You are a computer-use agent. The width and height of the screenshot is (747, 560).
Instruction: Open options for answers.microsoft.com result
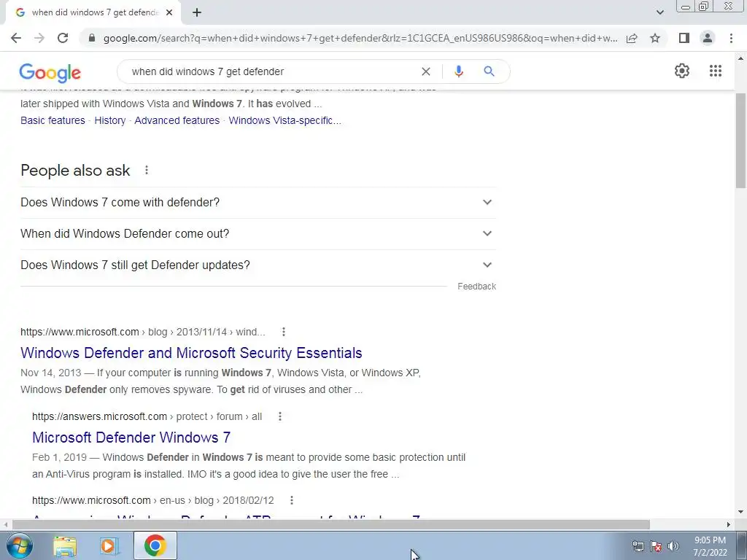tap(279, 416)
